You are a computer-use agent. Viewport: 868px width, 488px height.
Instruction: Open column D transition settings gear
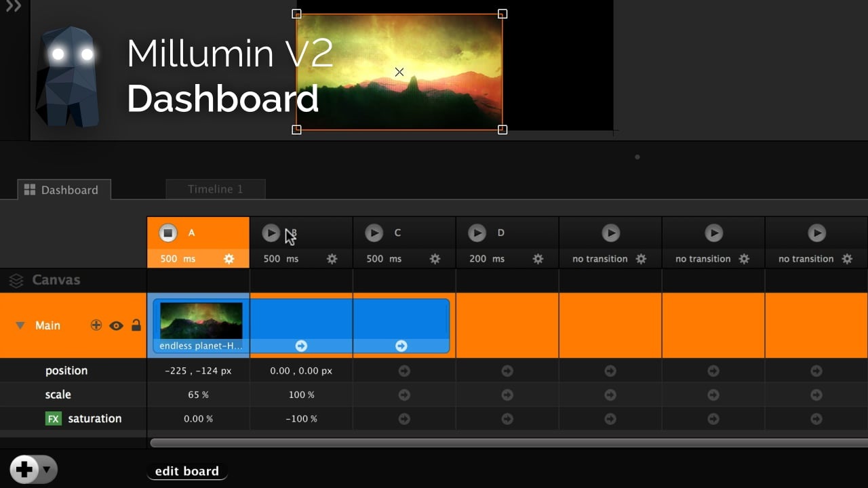click(538, 259)
